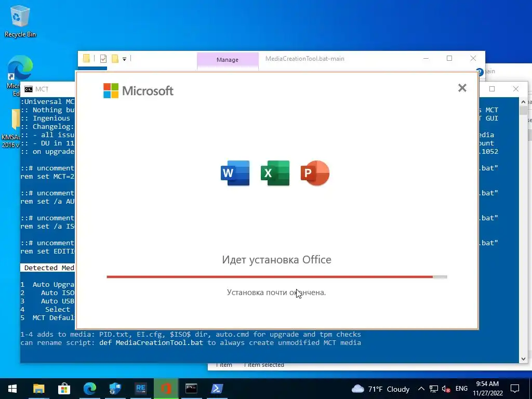
Task: Open the notification center icon
Action: 515,389
